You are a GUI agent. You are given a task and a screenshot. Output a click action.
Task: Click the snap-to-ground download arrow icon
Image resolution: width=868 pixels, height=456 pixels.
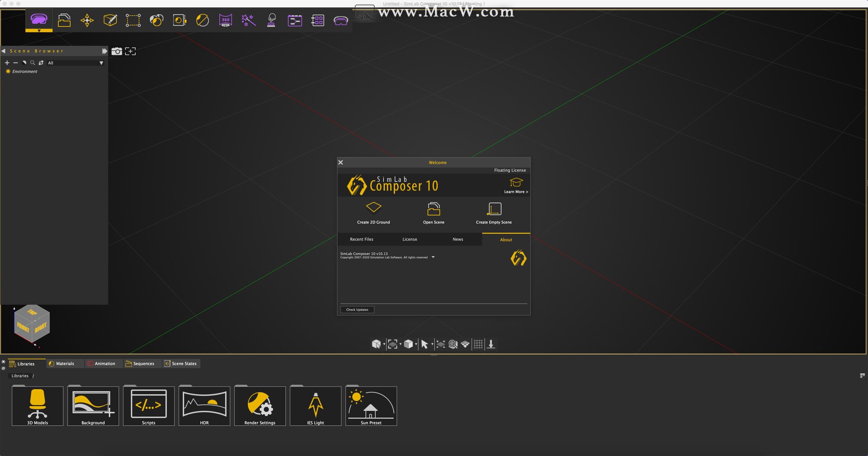[491, 344]
